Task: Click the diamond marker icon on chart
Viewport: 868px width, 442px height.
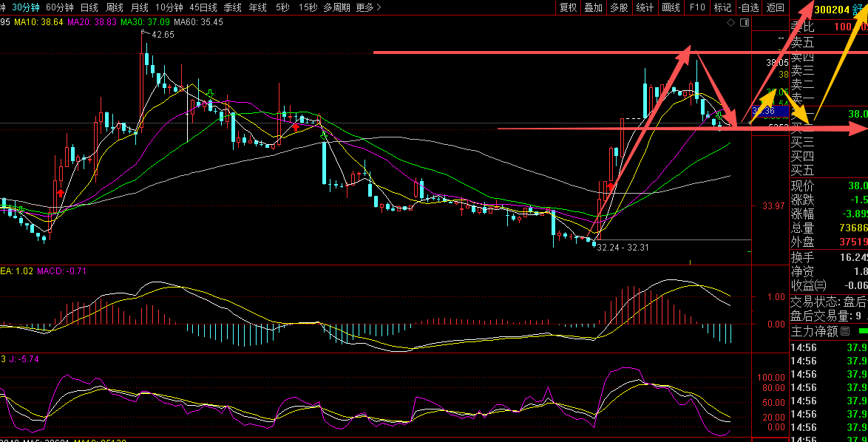Action: coord(730,22)
